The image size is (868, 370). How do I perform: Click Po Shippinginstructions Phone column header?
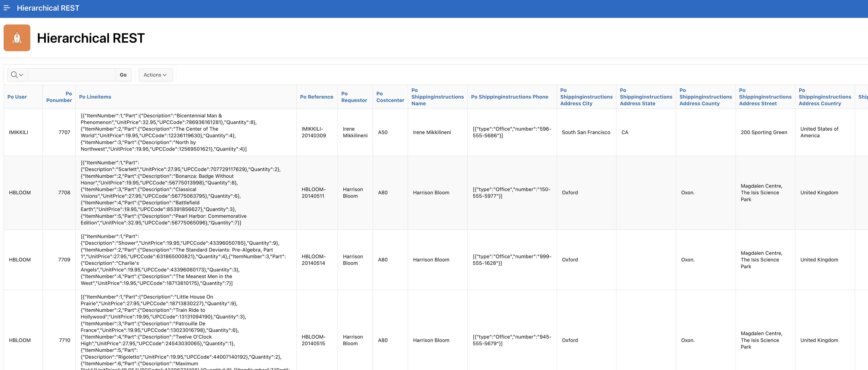click(509, 97)
